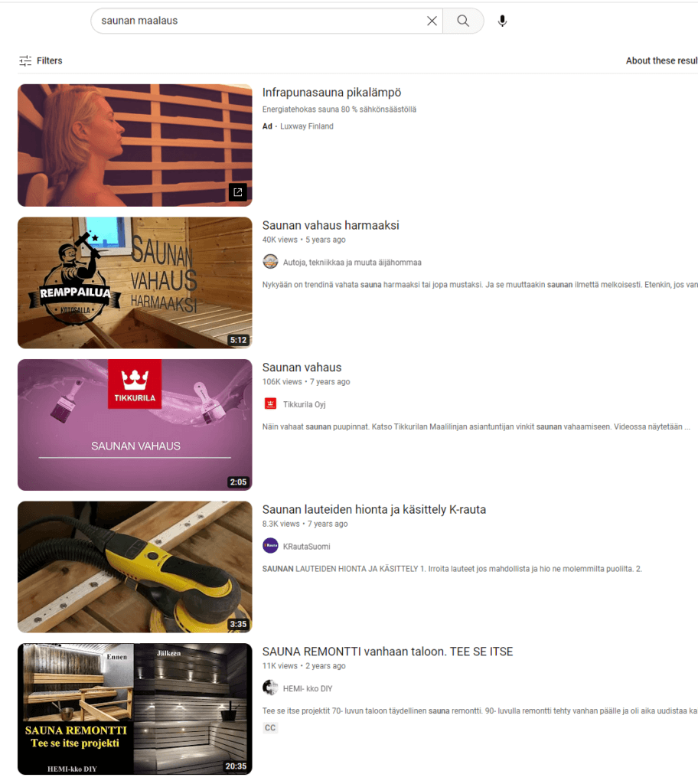Clear the search box with the X icon
698x784 pixels.
pos(432,21)
